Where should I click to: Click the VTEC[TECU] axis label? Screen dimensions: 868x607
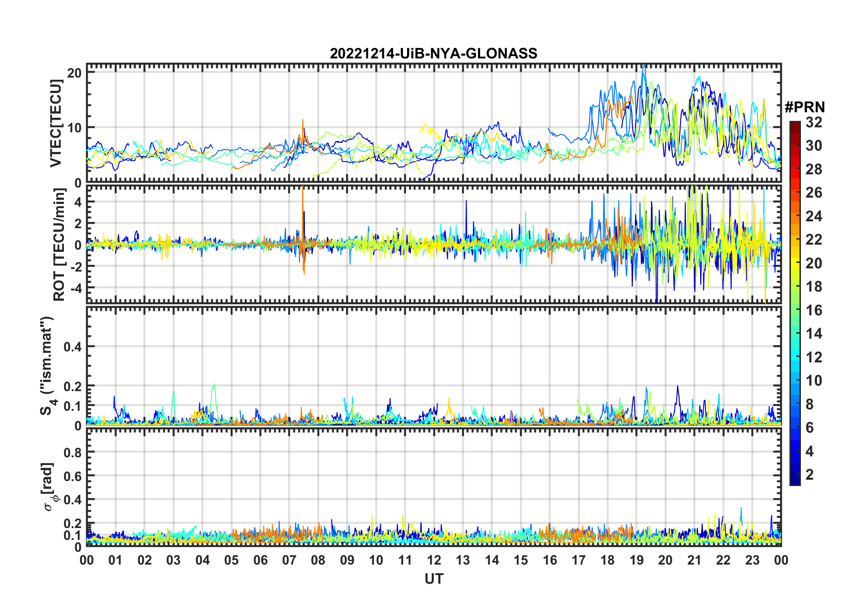[56, 123]
